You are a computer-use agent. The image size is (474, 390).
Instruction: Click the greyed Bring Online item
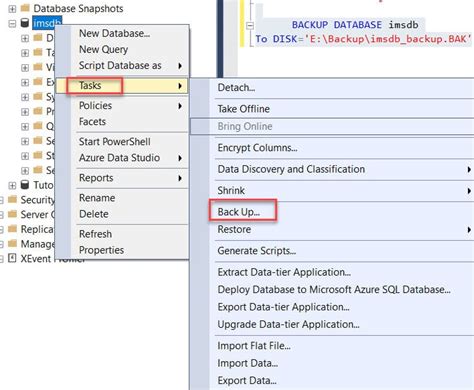(332, 126)
